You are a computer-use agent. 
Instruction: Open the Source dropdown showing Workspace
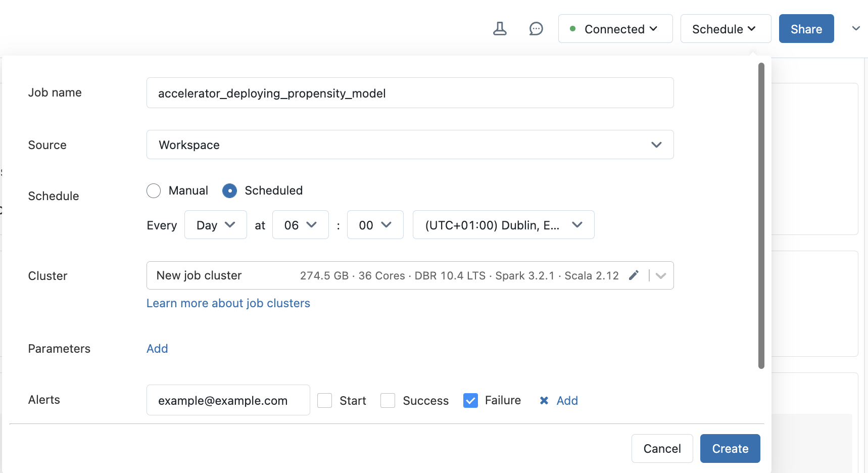410,145
